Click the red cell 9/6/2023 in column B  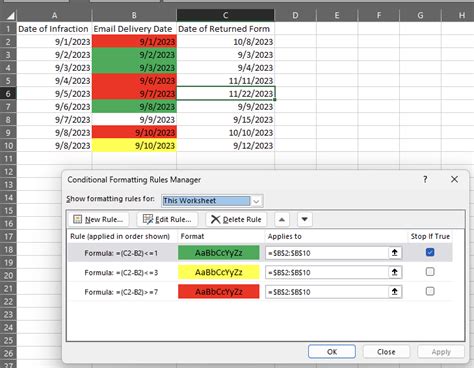click(x=134, y=81)
